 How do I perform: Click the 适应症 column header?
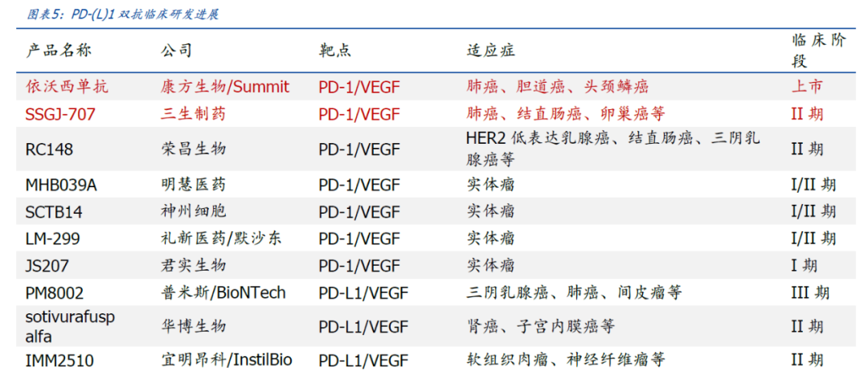(490, 51)
